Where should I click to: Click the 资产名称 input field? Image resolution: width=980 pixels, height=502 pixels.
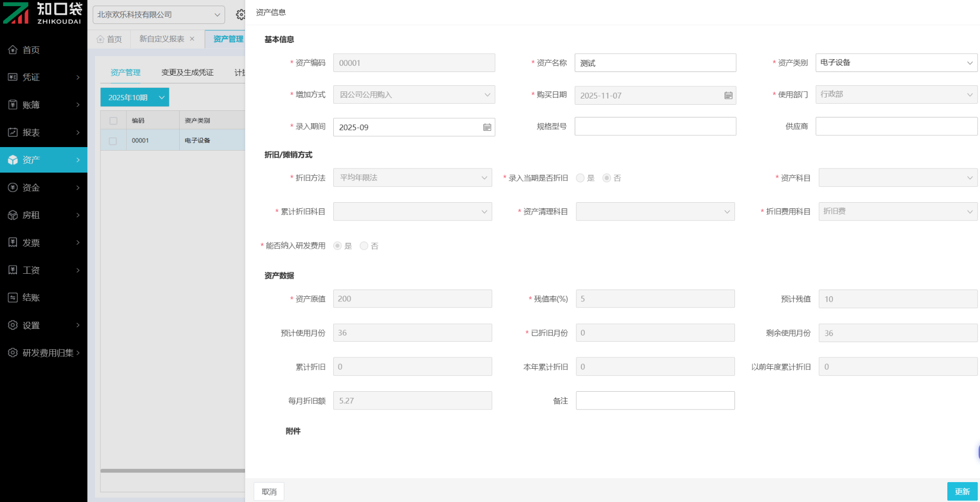pyautogui.click(x=655, y=63)
